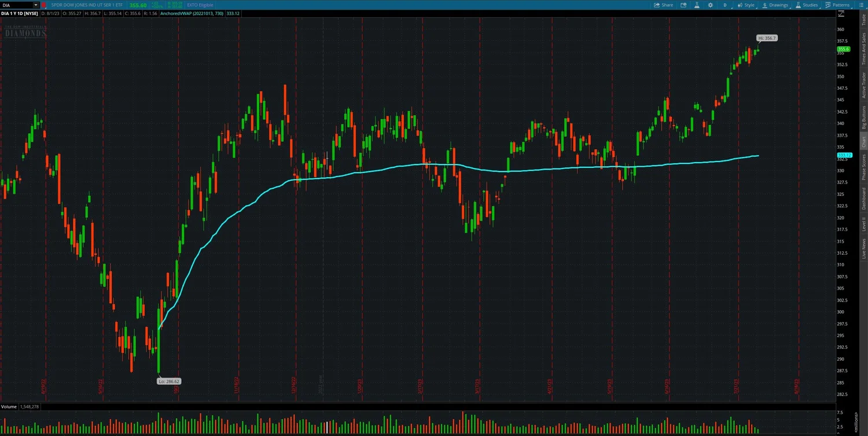Click the EXTO Eligible label
Image resolution: width=868 pixels, height=436 pixels.
coord(200,5)
